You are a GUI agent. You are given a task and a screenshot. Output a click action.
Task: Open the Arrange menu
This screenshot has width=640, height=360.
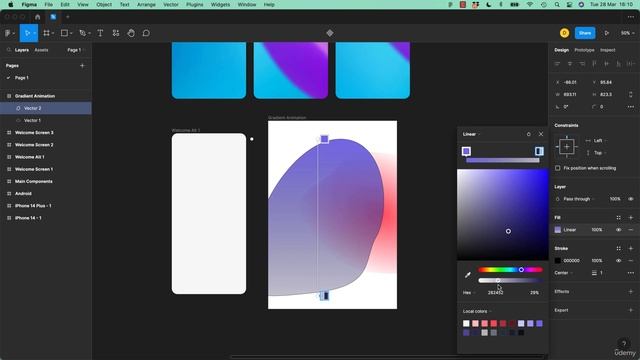click(x=146, y=4)
